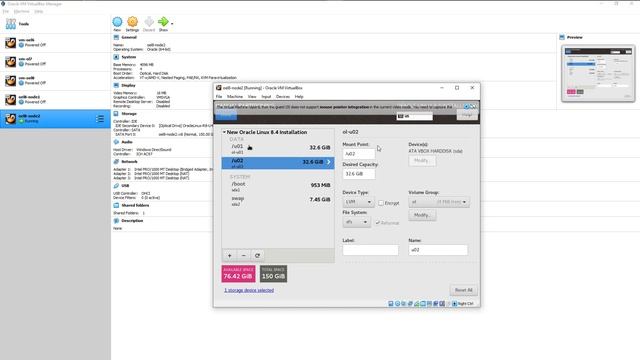Open the list menu icon on the running VM row
Viewport: 640px width, 360px height.
point(100,119)
